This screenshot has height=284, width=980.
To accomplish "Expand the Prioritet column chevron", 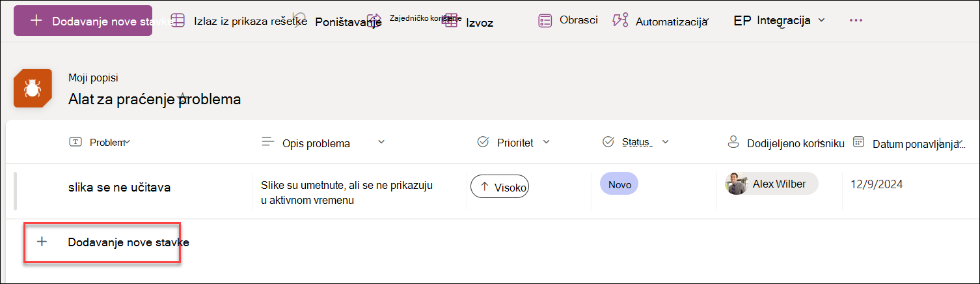I will tap(547, 141).
